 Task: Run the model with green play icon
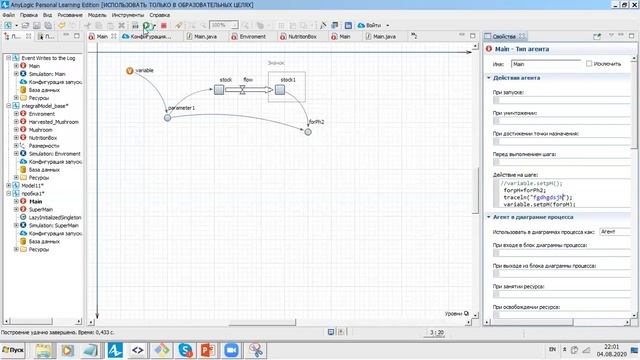[147, 25]
